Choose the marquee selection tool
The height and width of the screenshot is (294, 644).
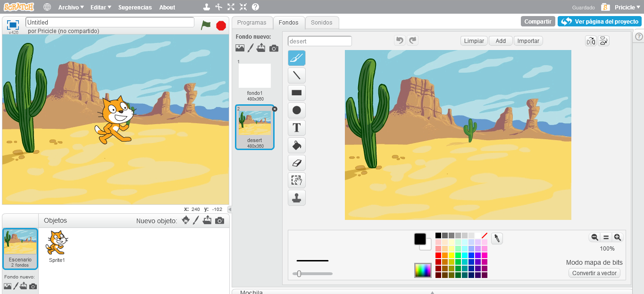(297, 180)
